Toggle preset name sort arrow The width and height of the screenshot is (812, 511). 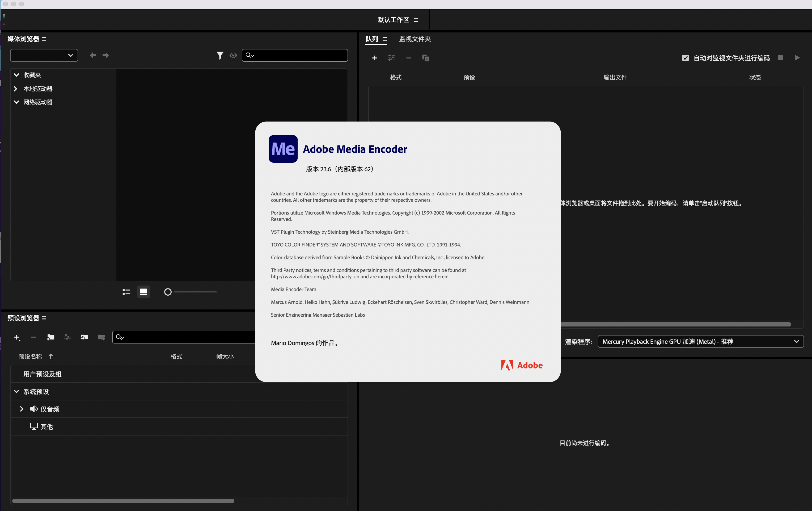click(50, 357)
